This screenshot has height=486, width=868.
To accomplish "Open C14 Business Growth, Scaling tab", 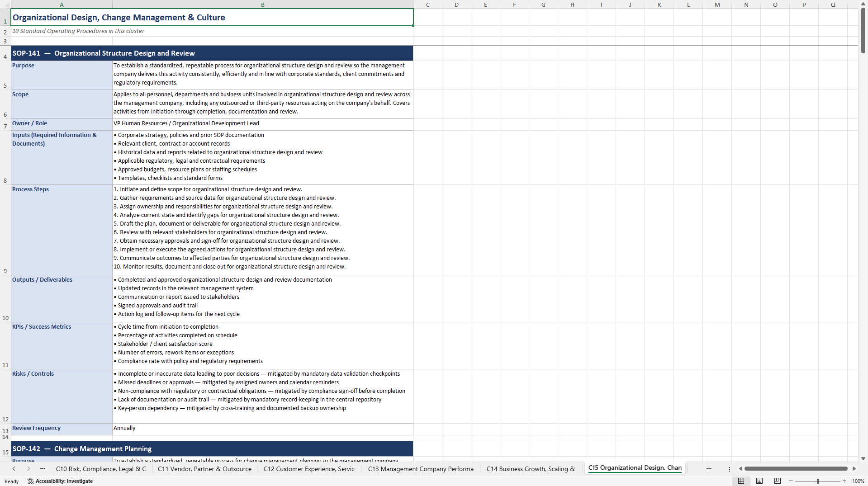I will click(x=531, y=469).
